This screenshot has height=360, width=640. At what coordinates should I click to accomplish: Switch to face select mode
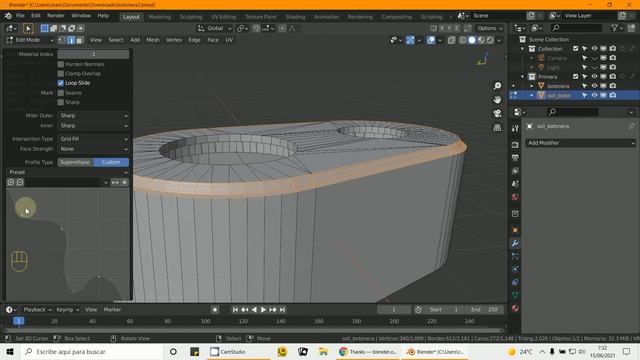(80, 40)
